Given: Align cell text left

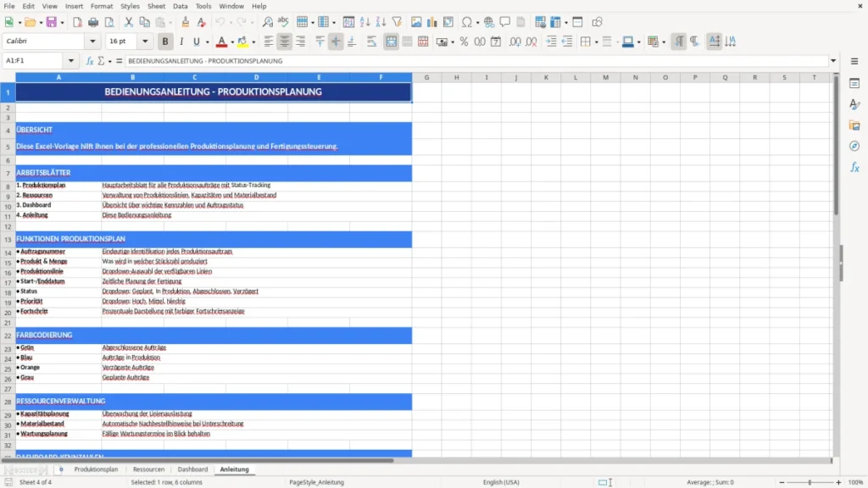Looking at the screenshot, I should tap(269, 42).
